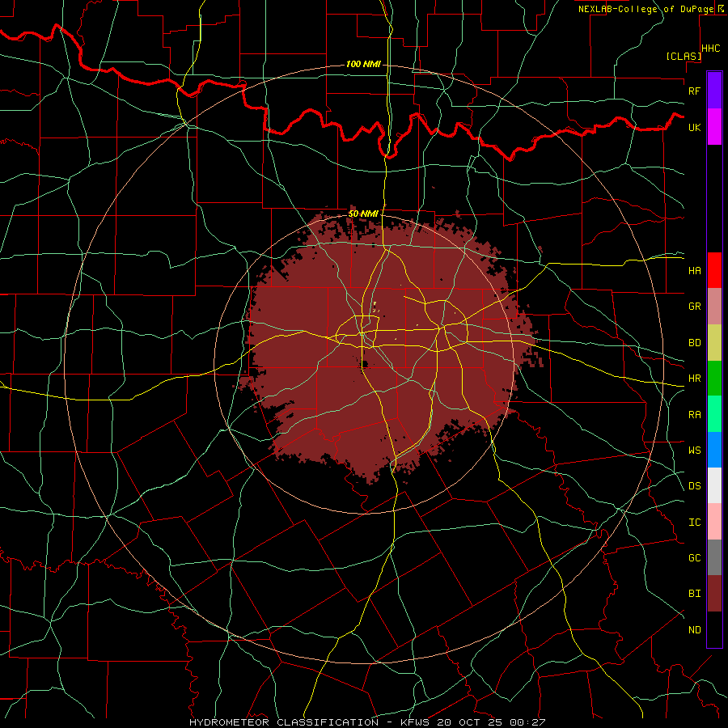The image size is (728, 728).
Task: Click the NEXLAB-College of DuPage credit text
Action: (645, 9)
